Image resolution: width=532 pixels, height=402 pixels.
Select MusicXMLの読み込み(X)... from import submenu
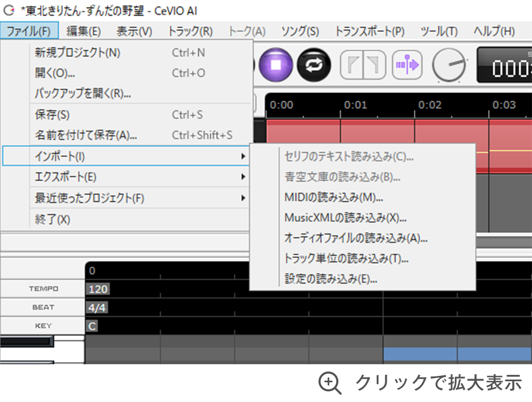tap(362, 217)
